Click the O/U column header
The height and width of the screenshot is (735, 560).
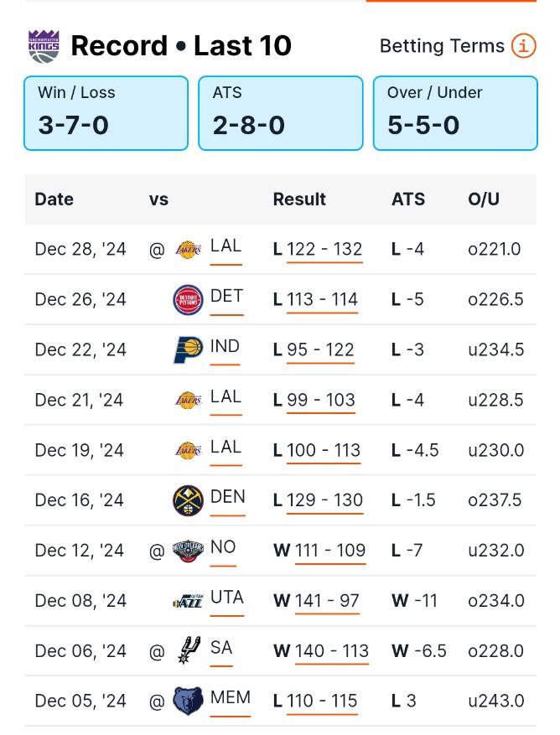pyautogui.click(x=484, y=199)
